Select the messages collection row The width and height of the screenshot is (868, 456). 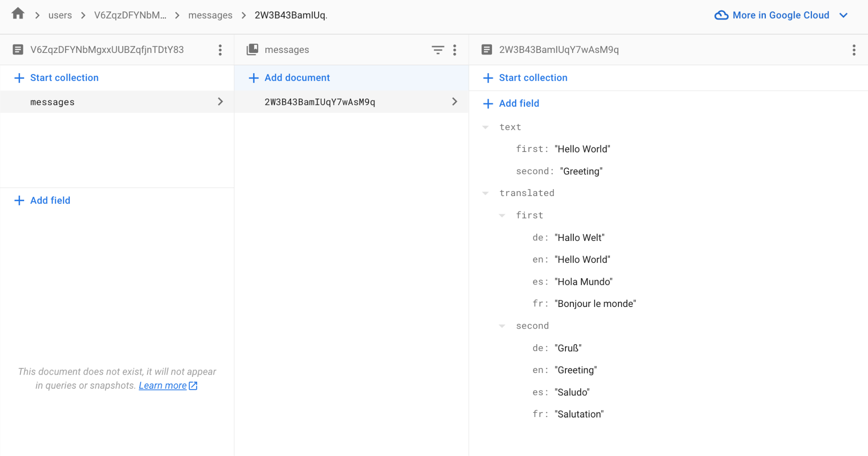(x=117, y=102)
